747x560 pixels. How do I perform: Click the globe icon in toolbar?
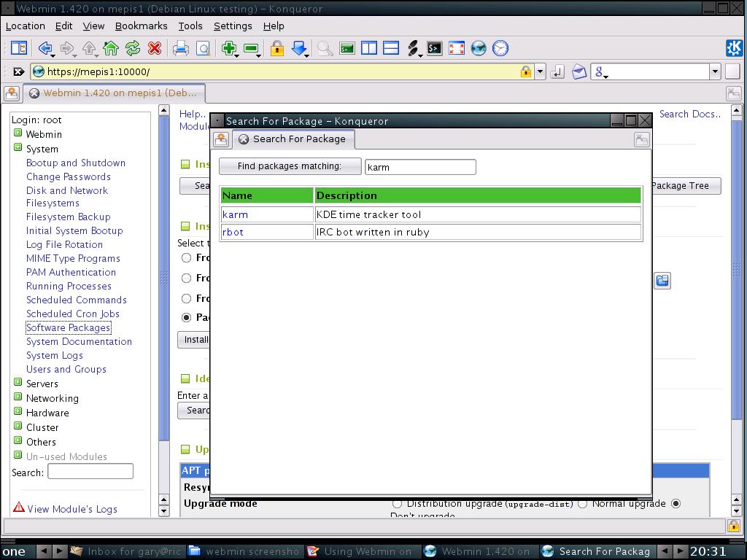coord(479,48)
